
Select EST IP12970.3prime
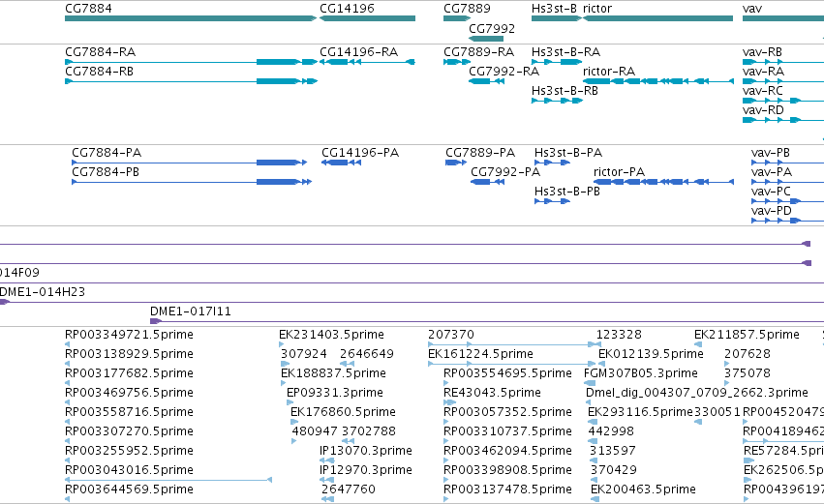click(366, 470)
